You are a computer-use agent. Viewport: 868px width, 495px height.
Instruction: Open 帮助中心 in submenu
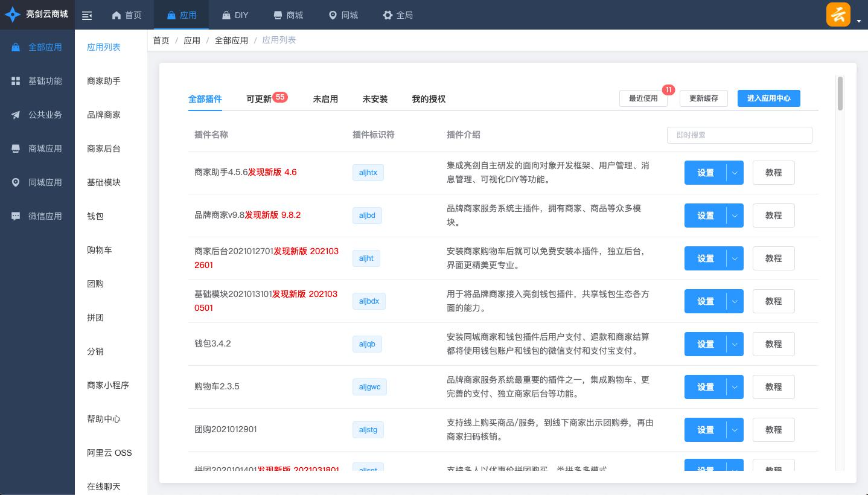pos(104,419)
